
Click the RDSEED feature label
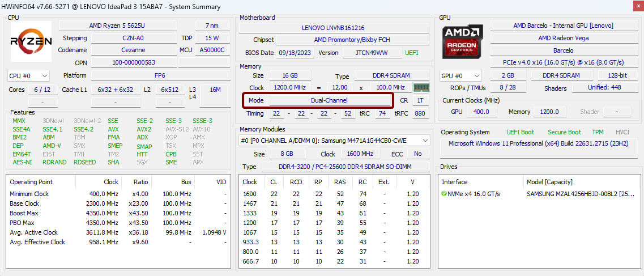tap(85, 162)
